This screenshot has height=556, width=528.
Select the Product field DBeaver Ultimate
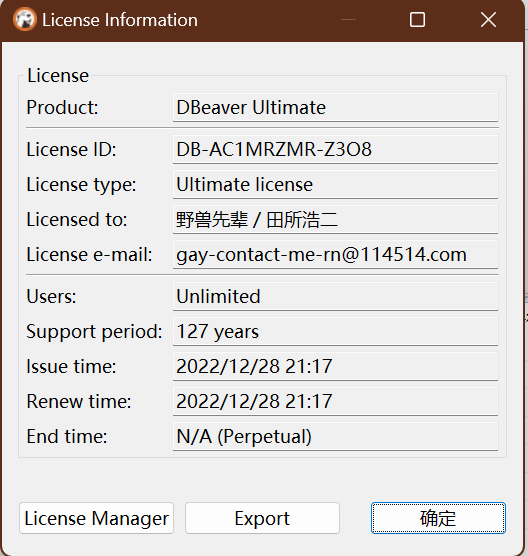(x=335, y=107)
